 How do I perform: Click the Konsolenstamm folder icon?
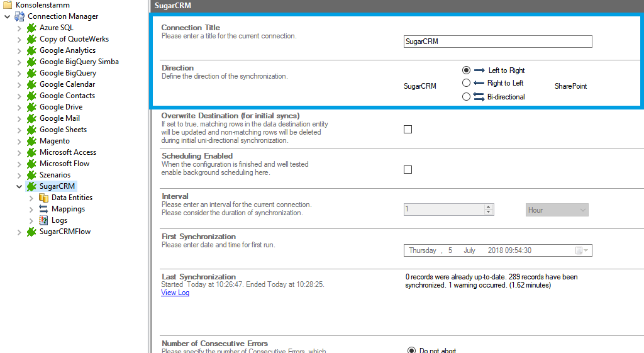[x=8, y=5]
